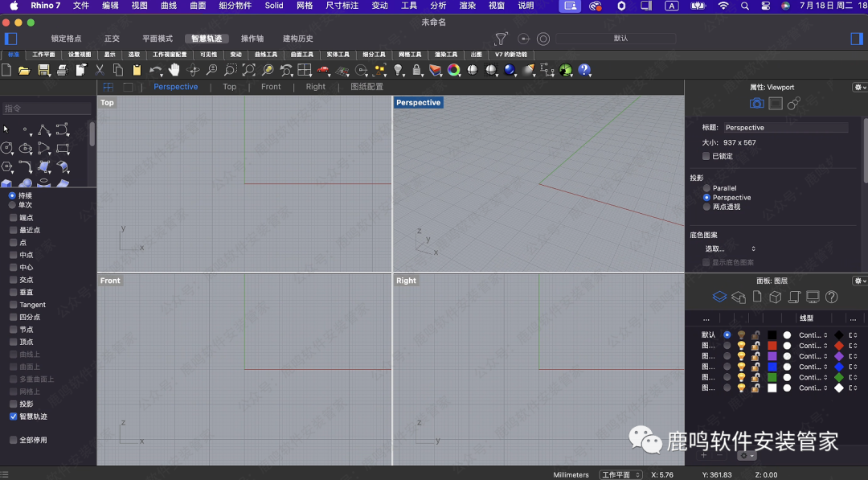Image resolution: width=868 pixels, height=480 pixels.
Task: Open the 曲线 menu in menu bar
Action: [169, 6]
